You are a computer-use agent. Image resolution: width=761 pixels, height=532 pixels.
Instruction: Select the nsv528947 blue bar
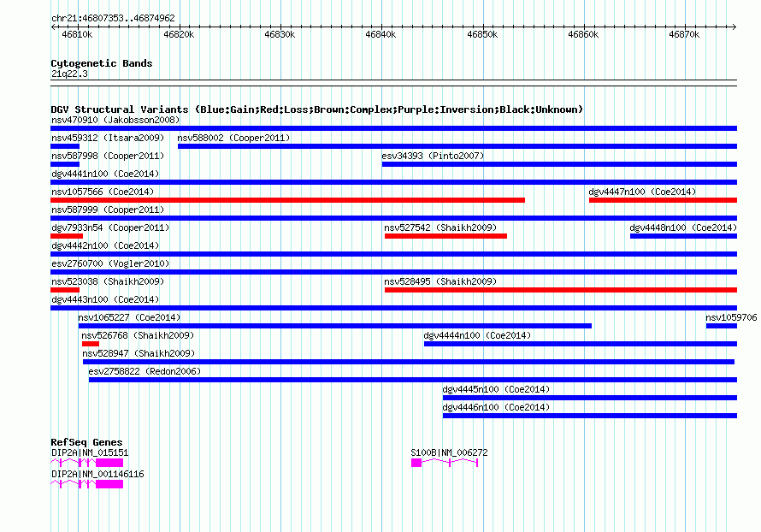[409, 362]
